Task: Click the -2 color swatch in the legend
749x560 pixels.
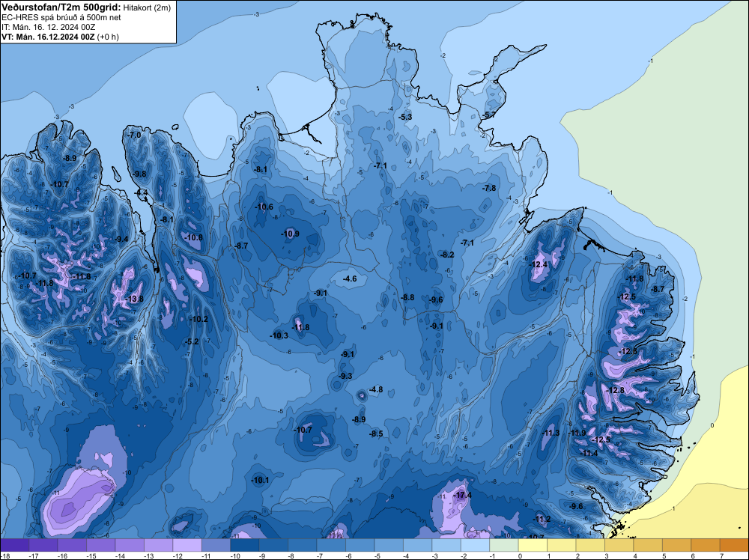Action: (x=476, y=545)
